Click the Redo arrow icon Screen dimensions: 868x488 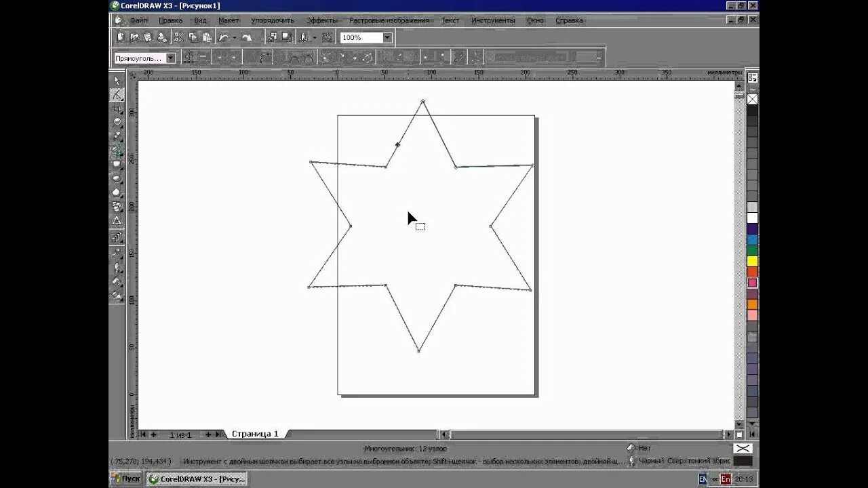point(247,37)
